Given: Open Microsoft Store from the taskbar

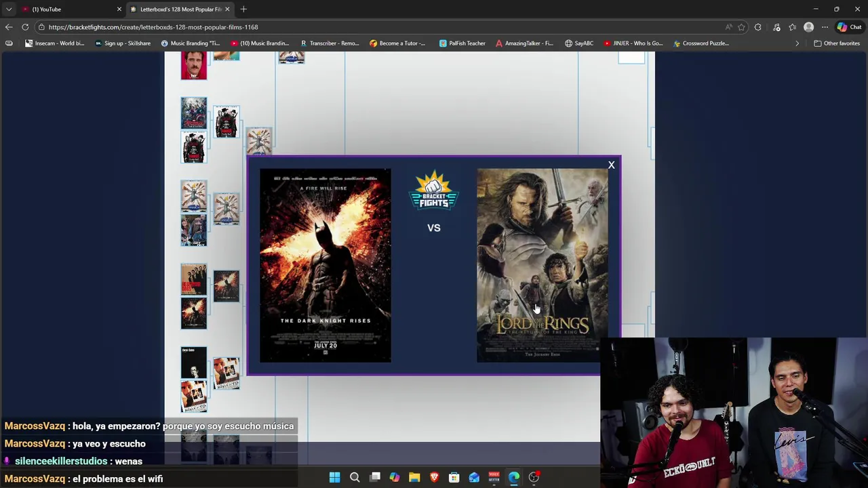Looking at the screenshot, I should [454, 477].
